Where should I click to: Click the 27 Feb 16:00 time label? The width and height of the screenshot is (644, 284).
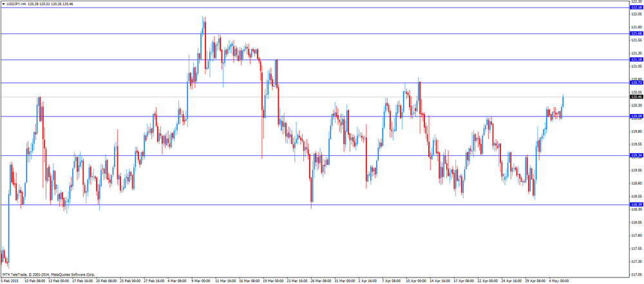154,281
